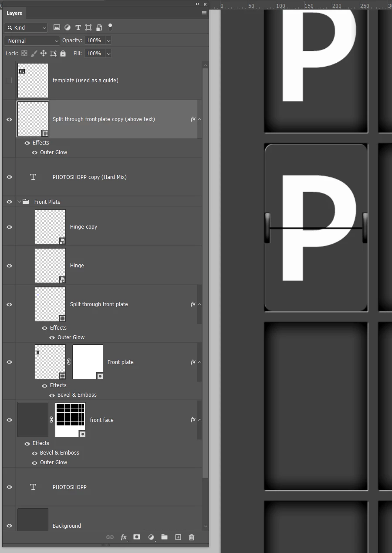Image resolution: width=392 pixels, height=553 pixels.
Task: Click fx icon on Front plate layer
Action: (x=193, y=362)
